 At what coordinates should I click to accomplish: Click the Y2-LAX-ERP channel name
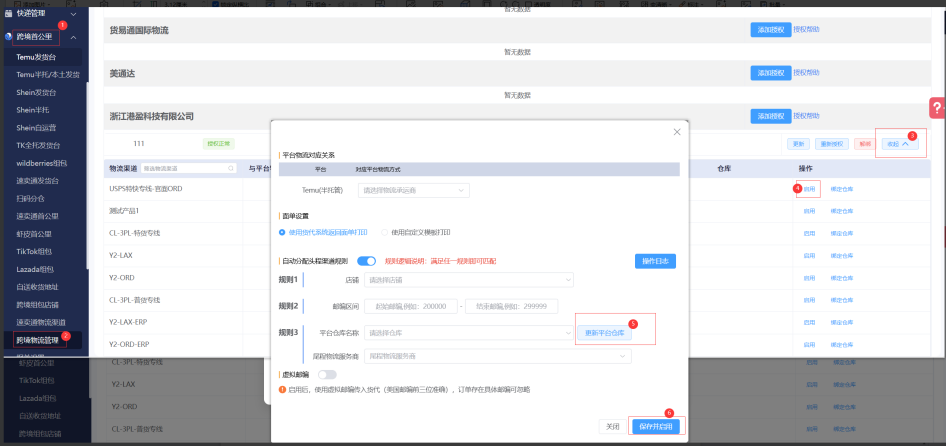pos(128,322)
